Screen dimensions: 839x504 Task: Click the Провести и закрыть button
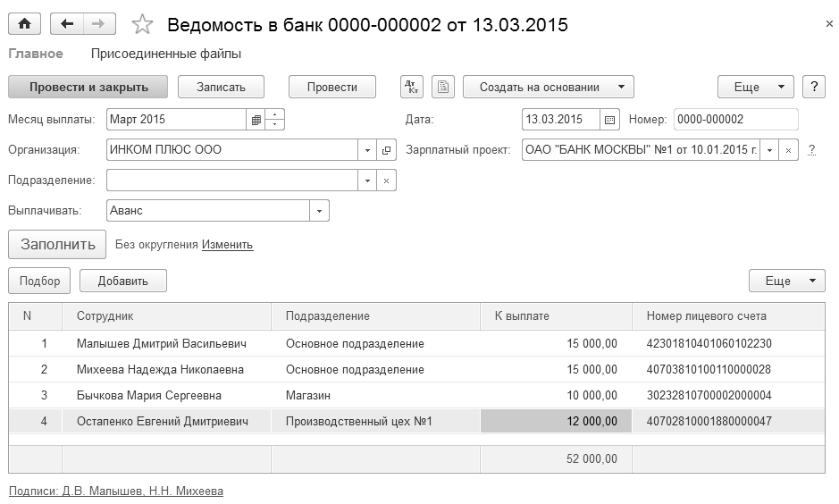[88, 87]
